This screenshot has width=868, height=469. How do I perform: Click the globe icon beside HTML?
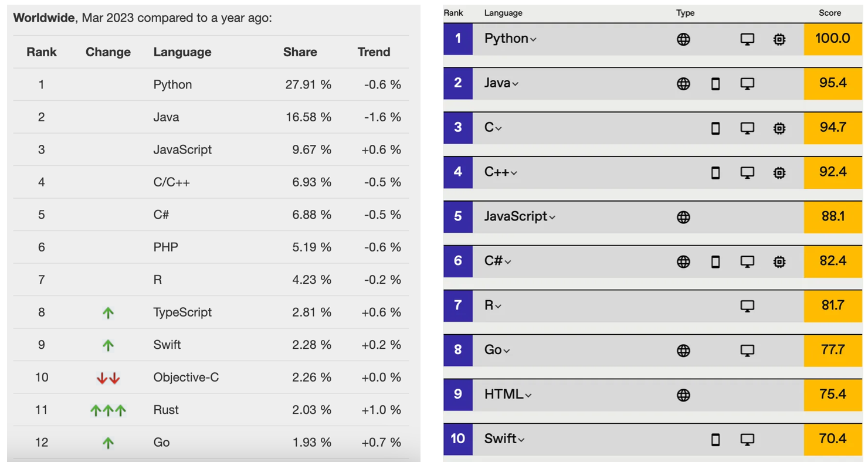[684, 395]
